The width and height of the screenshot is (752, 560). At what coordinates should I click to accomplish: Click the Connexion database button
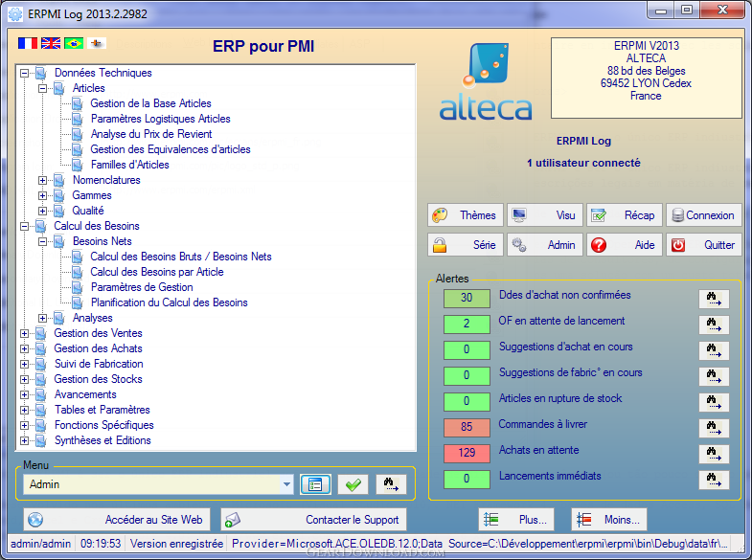(704, 215)
